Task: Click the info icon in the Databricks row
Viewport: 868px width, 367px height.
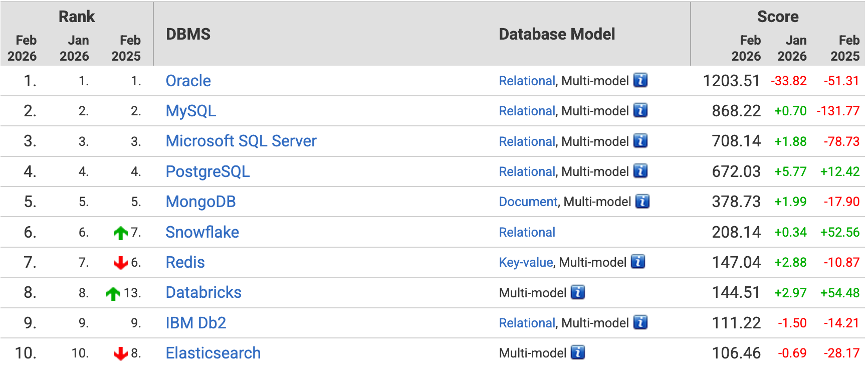Action: [x=578, y=292]
